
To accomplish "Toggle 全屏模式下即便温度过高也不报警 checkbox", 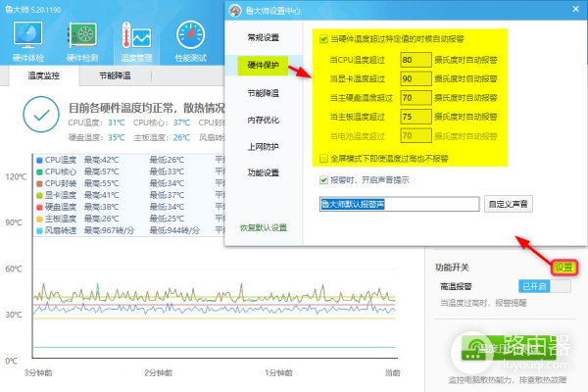I will tap(323, 159).
